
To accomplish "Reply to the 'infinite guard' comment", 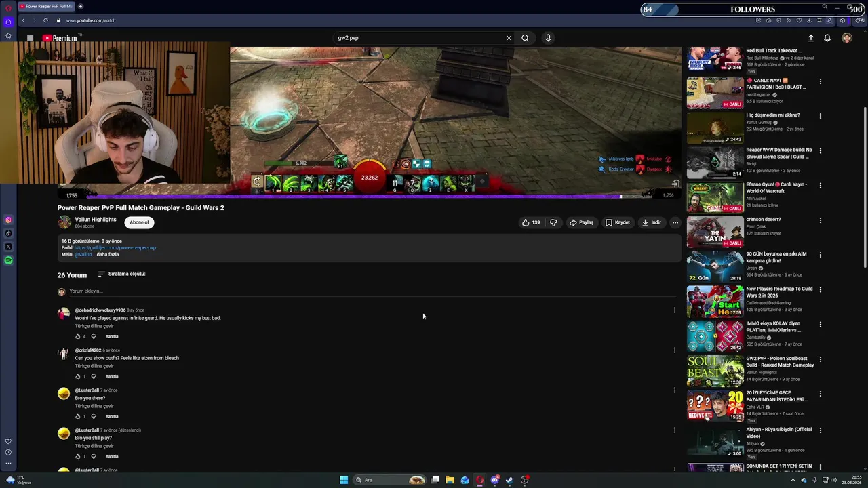I will click(112, 336).
